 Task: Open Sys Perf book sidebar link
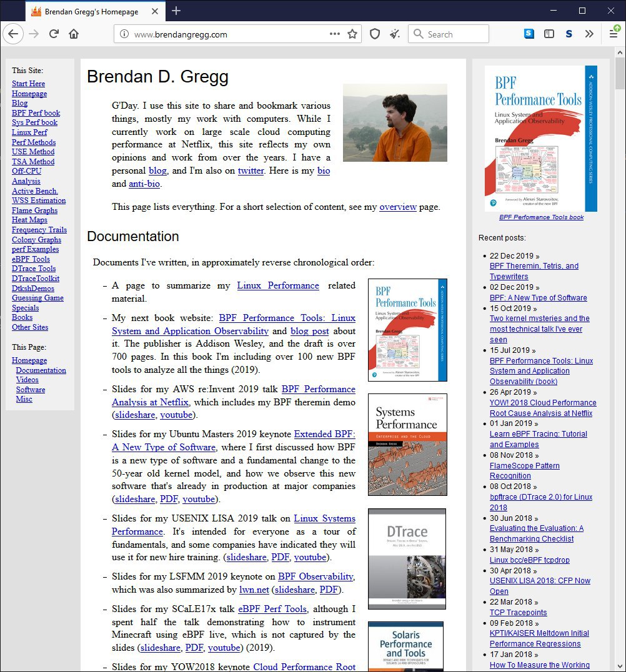(35, 122)
